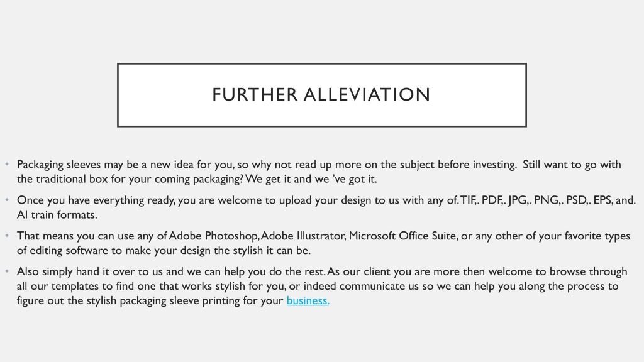Click the "FURTHER ALLEVIATION" title text

tap(321, 95)
